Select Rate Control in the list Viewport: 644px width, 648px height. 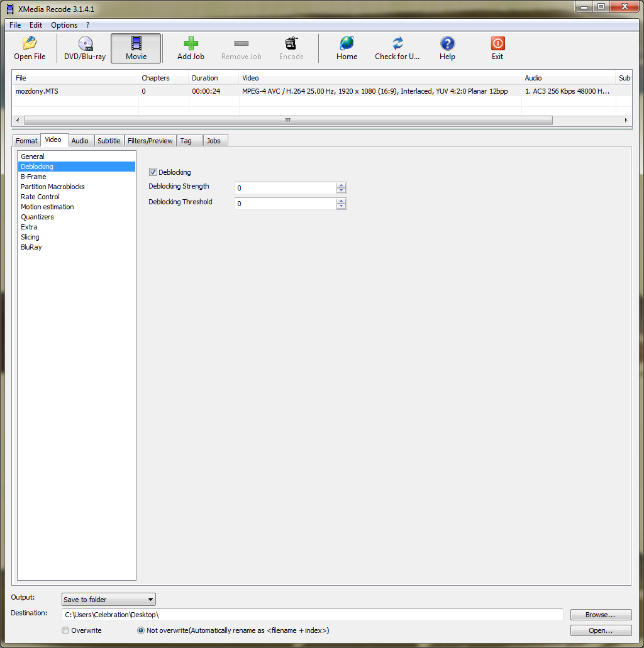77,197
